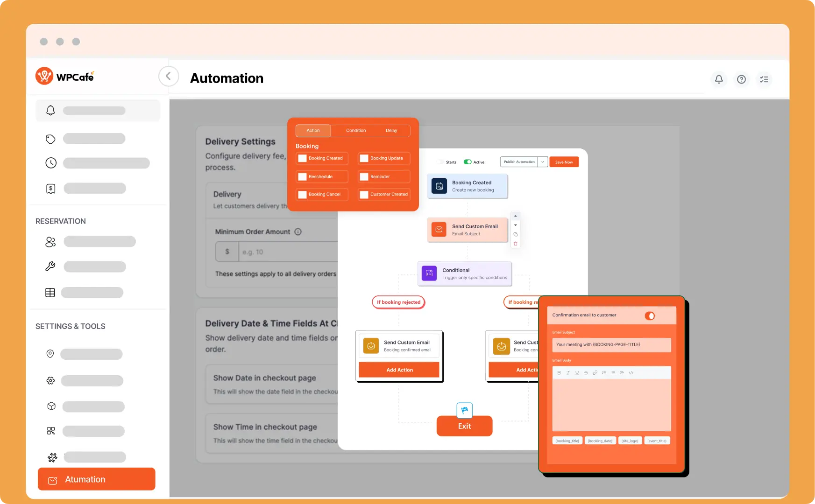The width and height of the screenshot is (815, 504).
Task: Click the insert link icon in the email editor
Action: click(595, 373)
